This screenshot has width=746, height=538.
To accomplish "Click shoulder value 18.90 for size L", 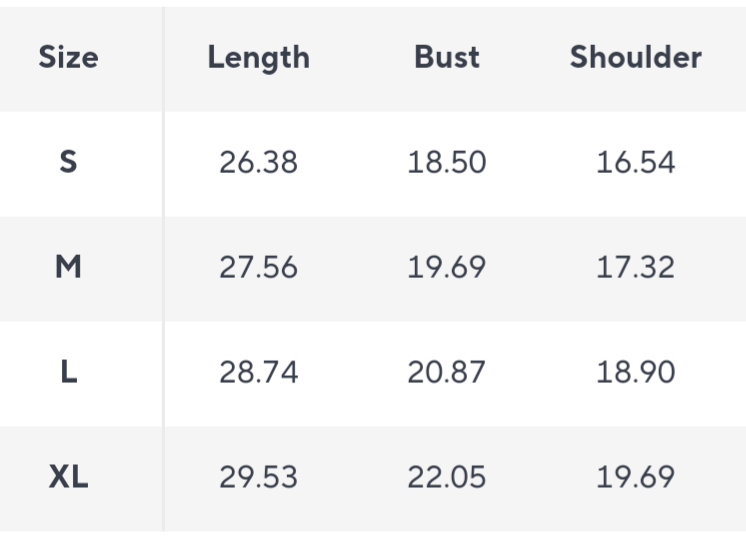I will point(635,372).
